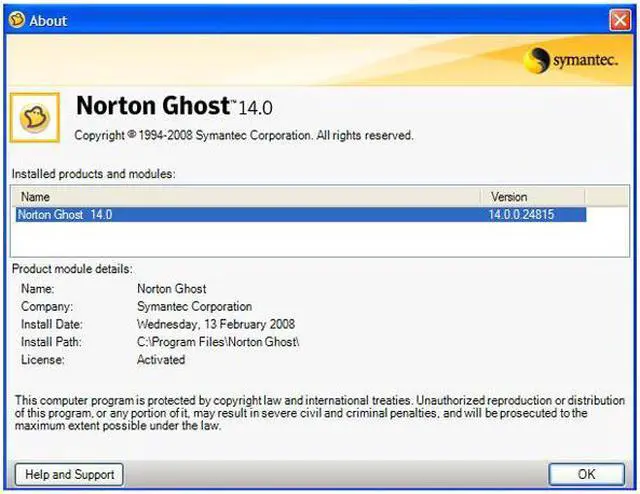This screenshot has width=640, height=494.
Task: Click the Version column header
Action: 533,197
